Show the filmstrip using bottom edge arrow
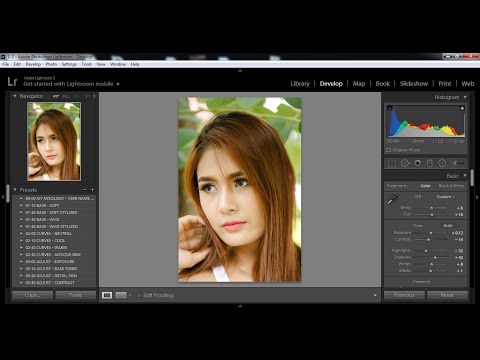 tap(240, 306)
